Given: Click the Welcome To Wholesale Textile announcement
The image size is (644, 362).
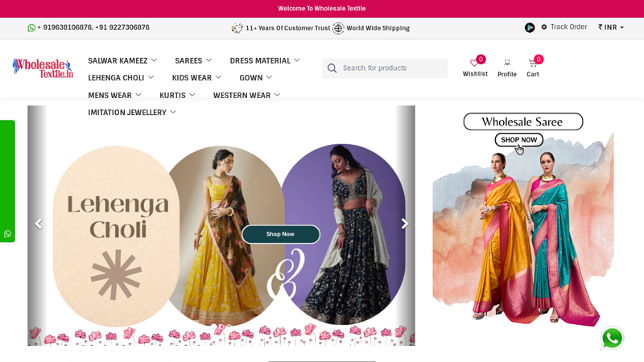Looking at the screenshot, I should pos(321,8).
